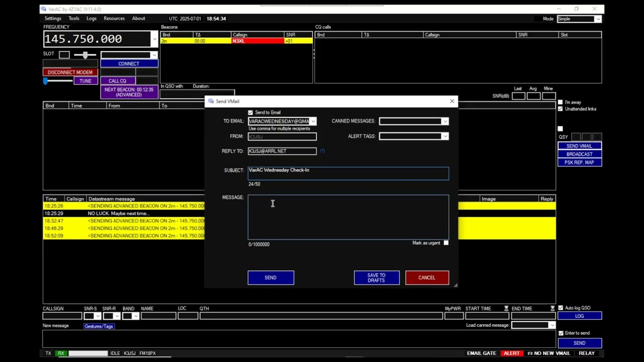Open the callsign dropdown above CONNECT
Screen dimensions: 644x362
pos(154,55)
